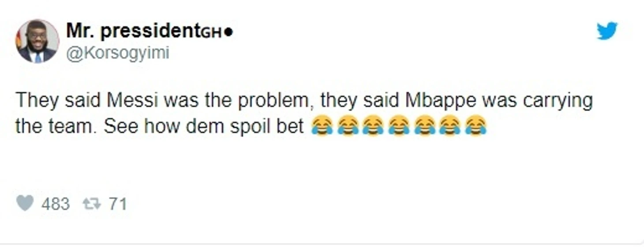This screenshot has width=644, height=247.
Task: Click the 71 retweets count
Action: click(118, 204)
